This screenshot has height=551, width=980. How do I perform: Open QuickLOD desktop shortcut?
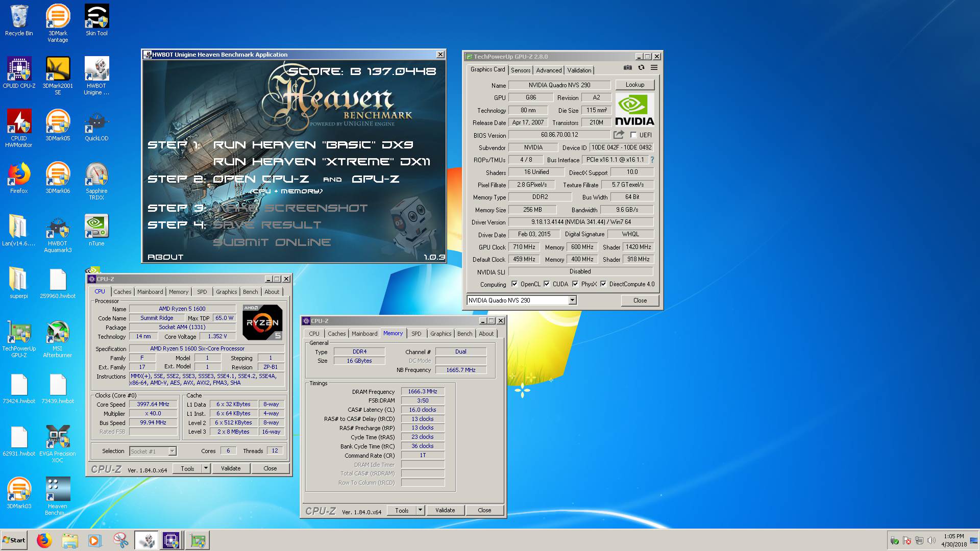(x=96, y=125)
